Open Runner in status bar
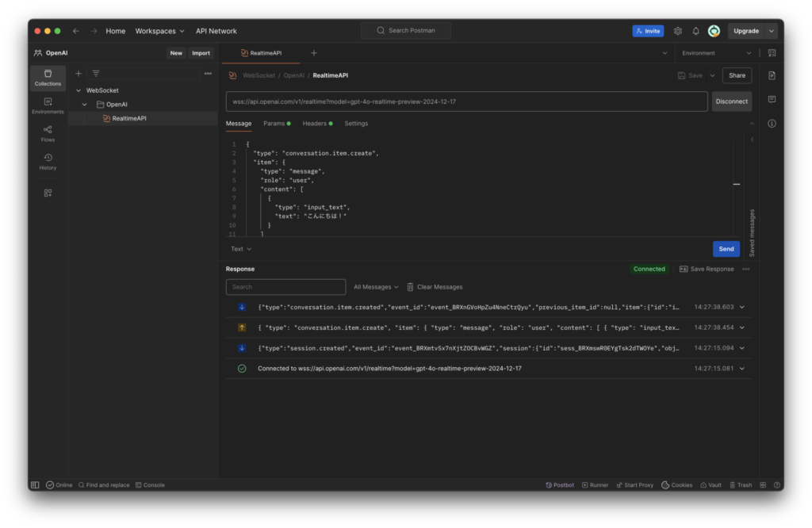The height and width of the screenshot is (528, 812). point(595,485)
